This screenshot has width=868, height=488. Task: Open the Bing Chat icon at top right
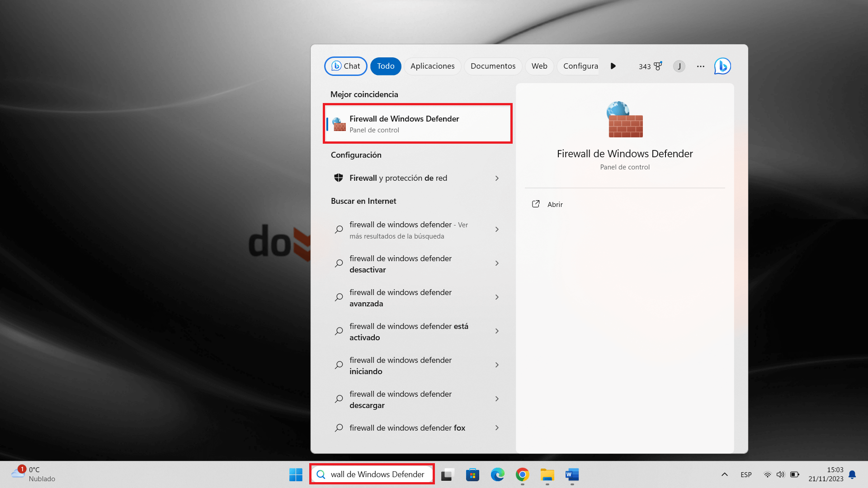click(722, 66)
